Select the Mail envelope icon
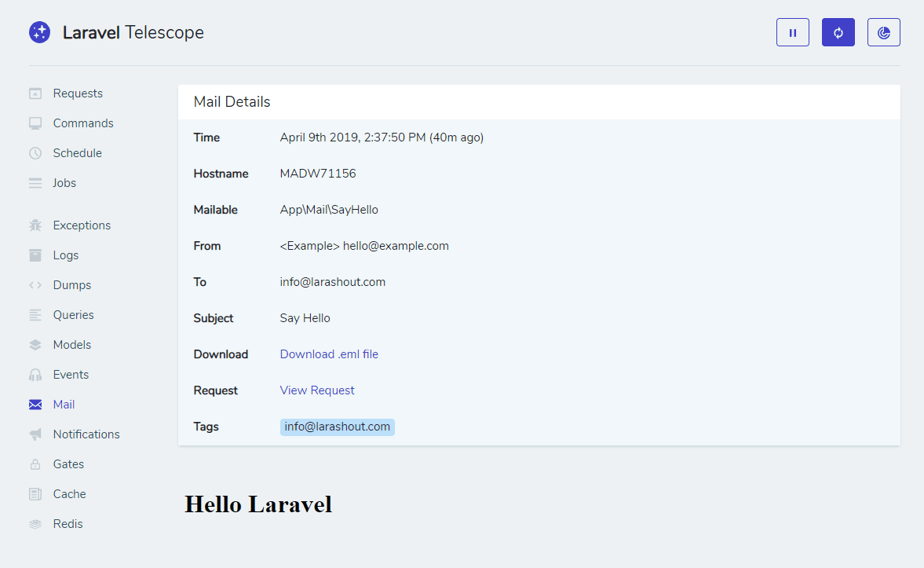This screenshot has height=568, width=924. (35, 404)
